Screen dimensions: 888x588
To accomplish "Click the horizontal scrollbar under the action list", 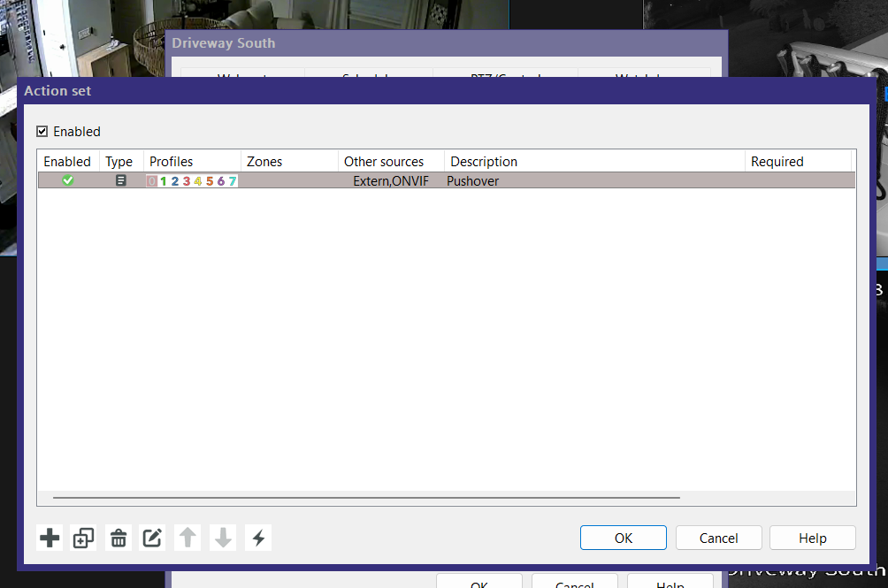I will (x=365, y=498).
